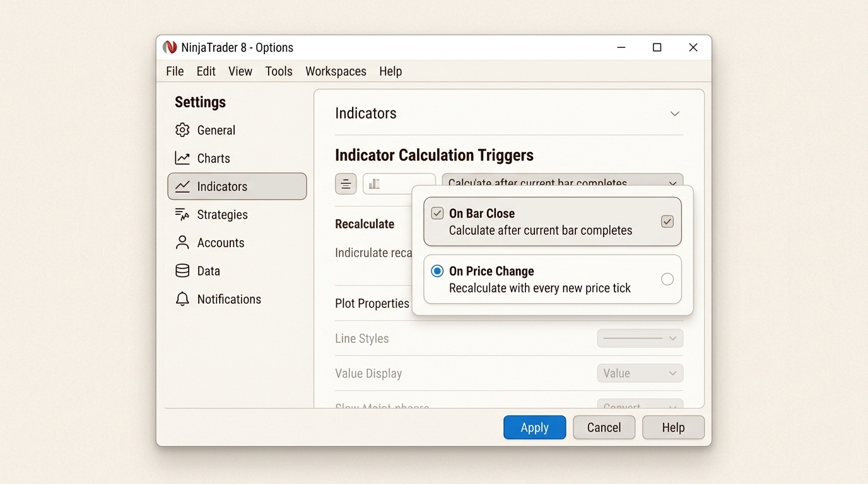Click the Plot Properties label

(x=372, y=304)
